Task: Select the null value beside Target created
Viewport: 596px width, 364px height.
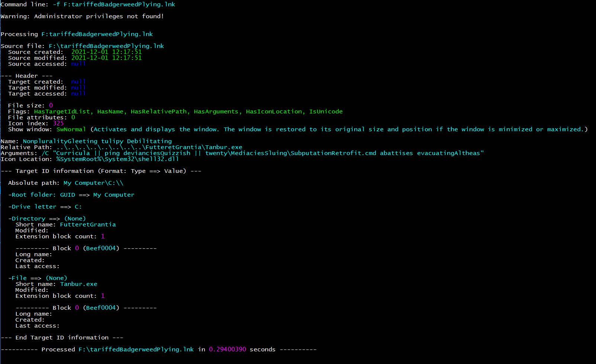Action: click(x=78, y=81)
